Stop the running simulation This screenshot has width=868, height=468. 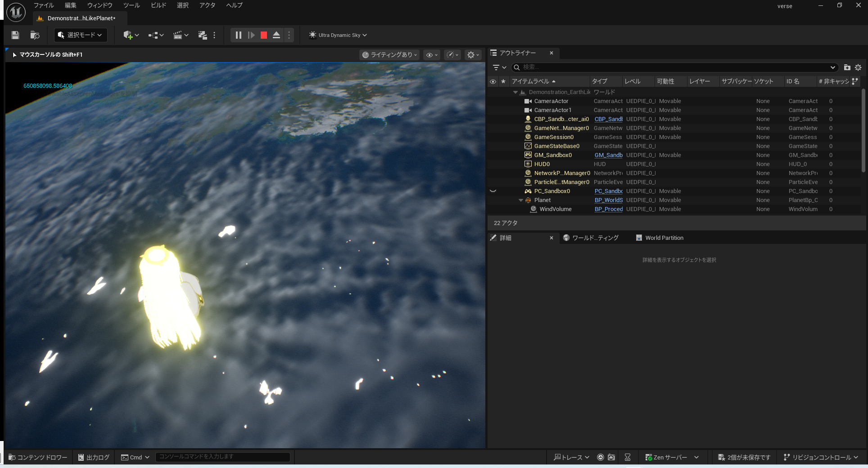[264, 35]
